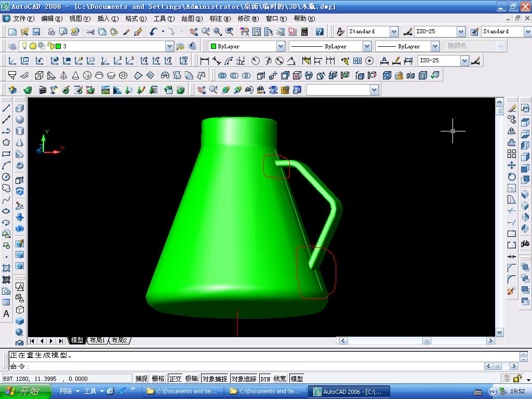Viewport: 532px width, 399px height.
Task: Click the Array tool icon
Action: tap(512, 154)
